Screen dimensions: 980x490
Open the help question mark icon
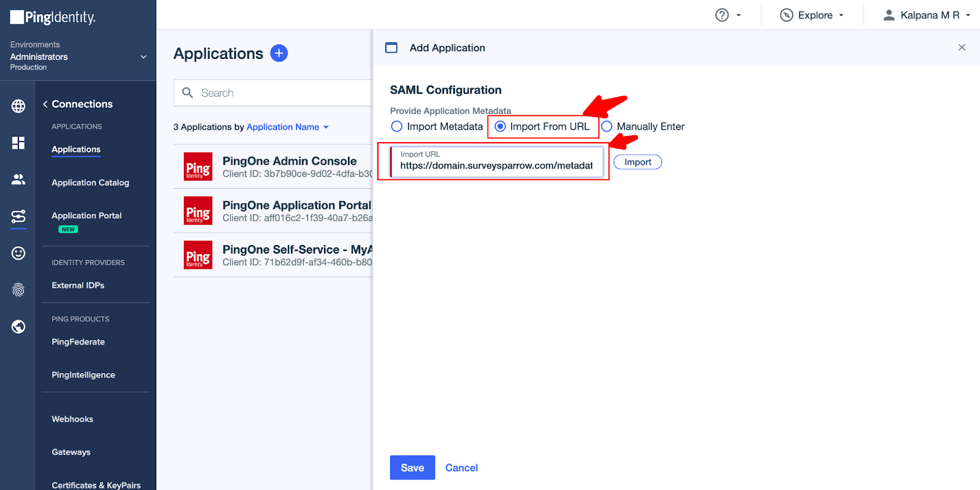(x=722, y=15)
